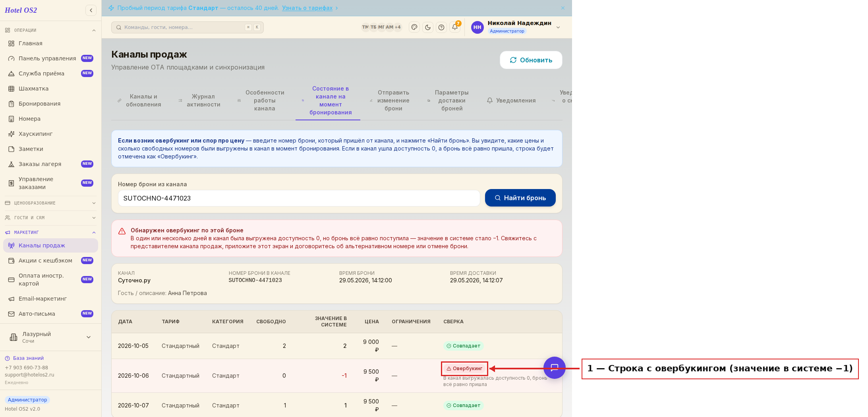Open notifications bell with badge
Viewport: 868px width, 417px height.
pyautogui.click(x=455, y=27)
